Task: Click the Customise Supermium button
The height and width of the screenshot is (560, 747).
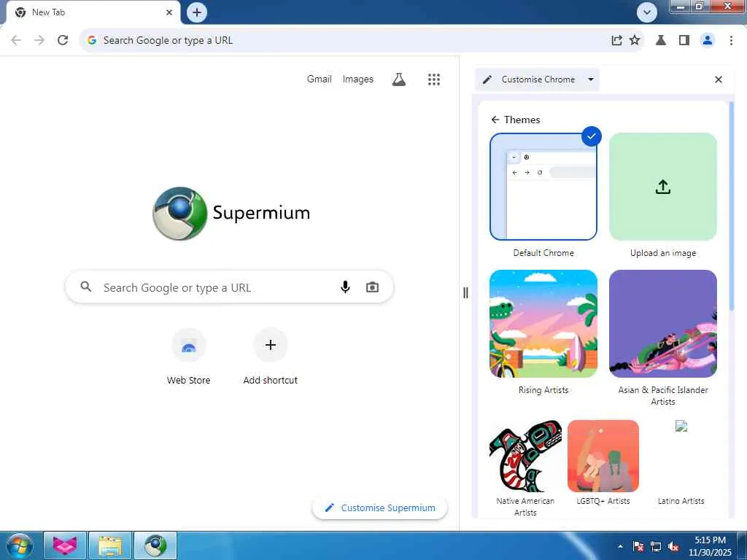Action: coord(379,507)
